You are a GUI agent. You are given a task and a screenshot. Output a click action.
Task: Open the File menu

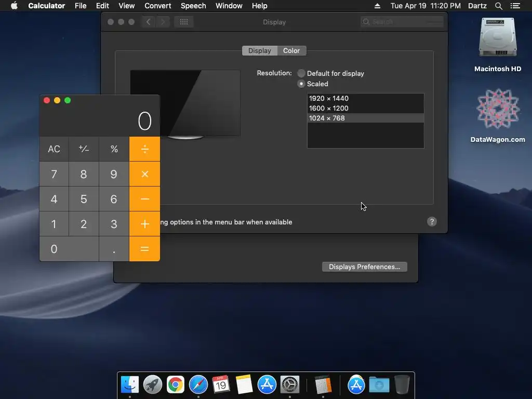tap(81, 6)
